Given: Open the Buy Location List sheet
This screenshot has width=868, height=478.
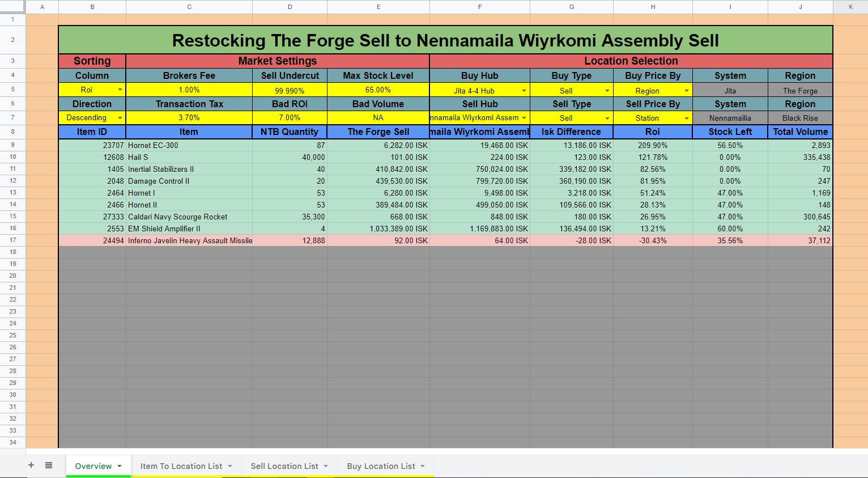Looking at the screenshot, I should (381, 466).
